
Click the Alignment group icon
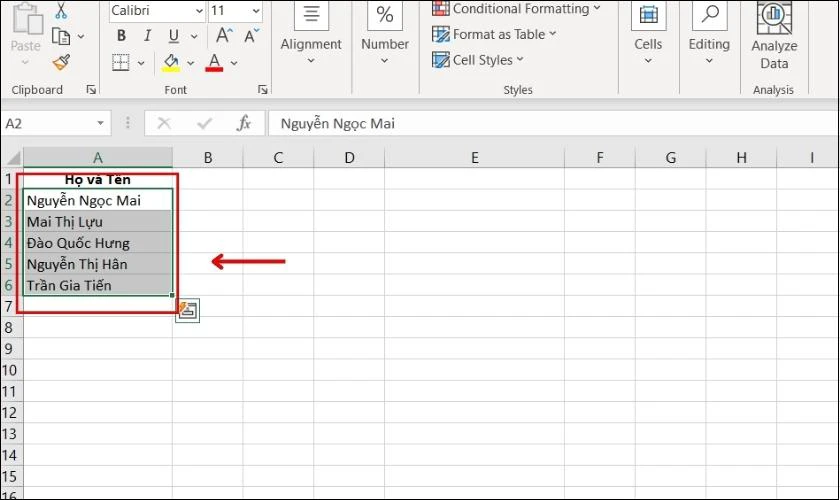tap(311, 14)
